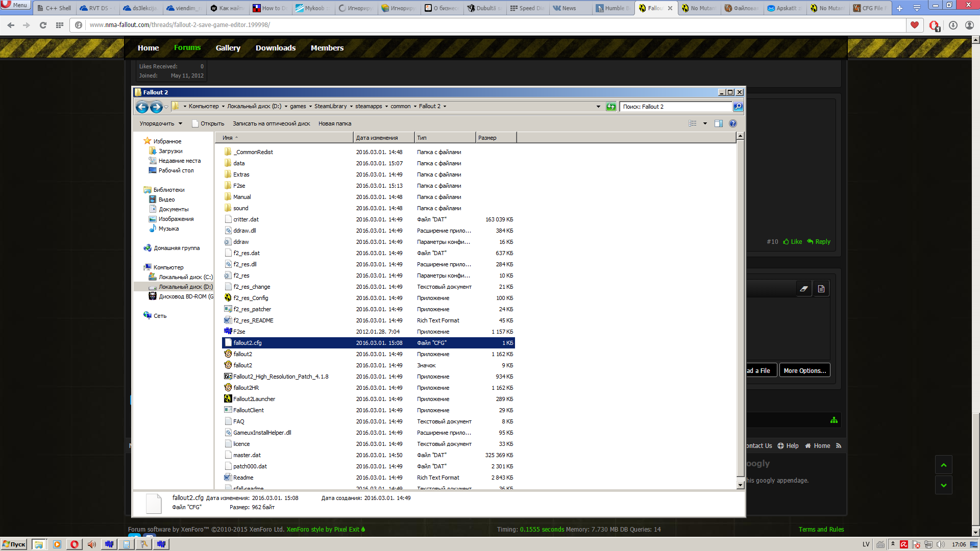The height and width of the screenshot is (551, 980).
Task: Open the Упорядочить dropdown menu
Action: [x=161, y=123]
